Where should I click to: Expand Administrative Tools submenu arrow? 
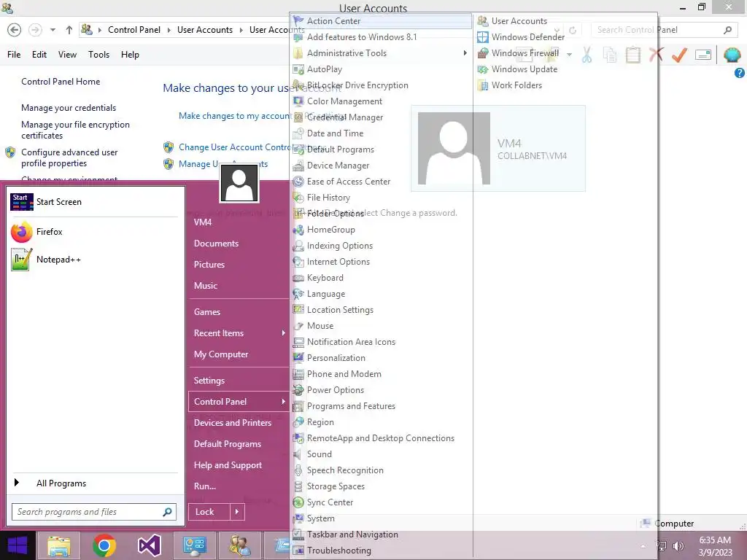pos(465,52)
